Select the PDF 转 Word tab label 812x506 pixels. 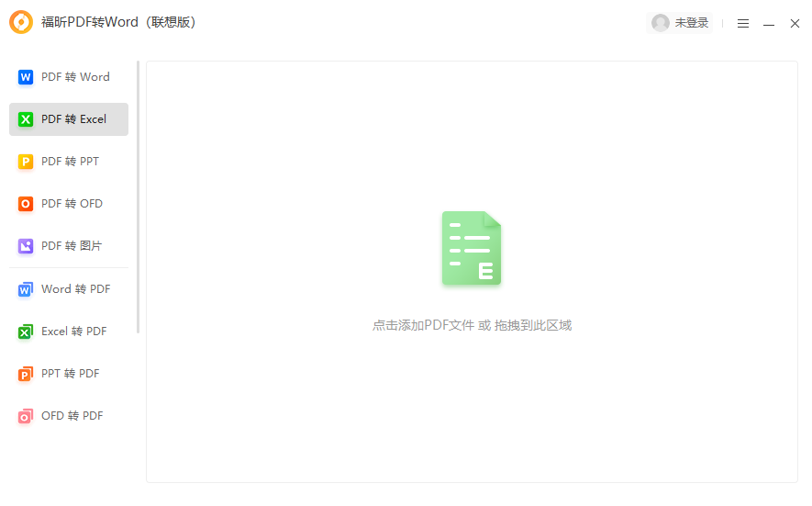point(75,77)
